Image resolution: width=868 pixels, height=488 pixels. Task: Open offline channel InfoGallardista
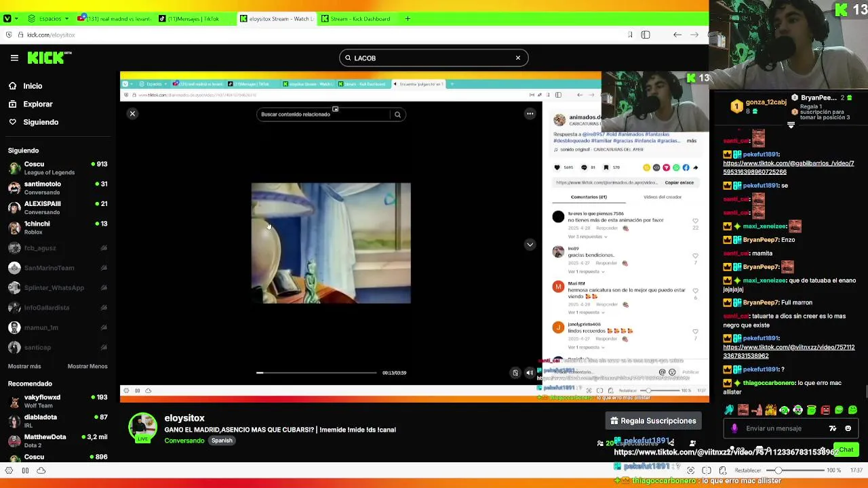58,308
